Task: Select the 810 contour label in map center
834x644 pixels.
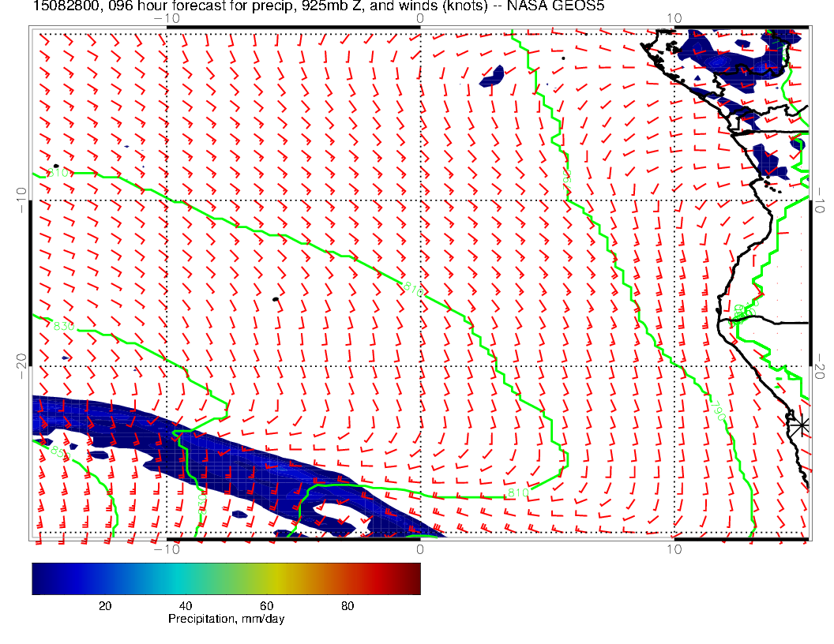Action: (413, 290)
